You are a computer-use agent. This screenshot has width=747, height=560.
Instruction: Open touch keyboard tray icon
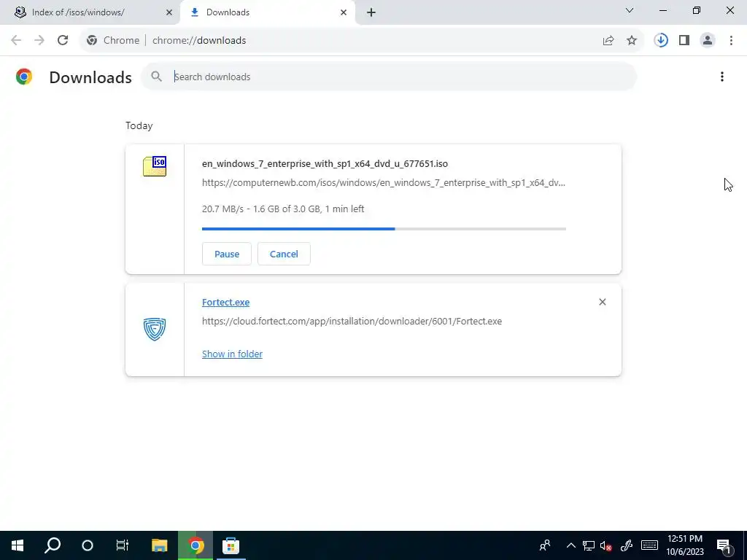click(x=649, y=545)
